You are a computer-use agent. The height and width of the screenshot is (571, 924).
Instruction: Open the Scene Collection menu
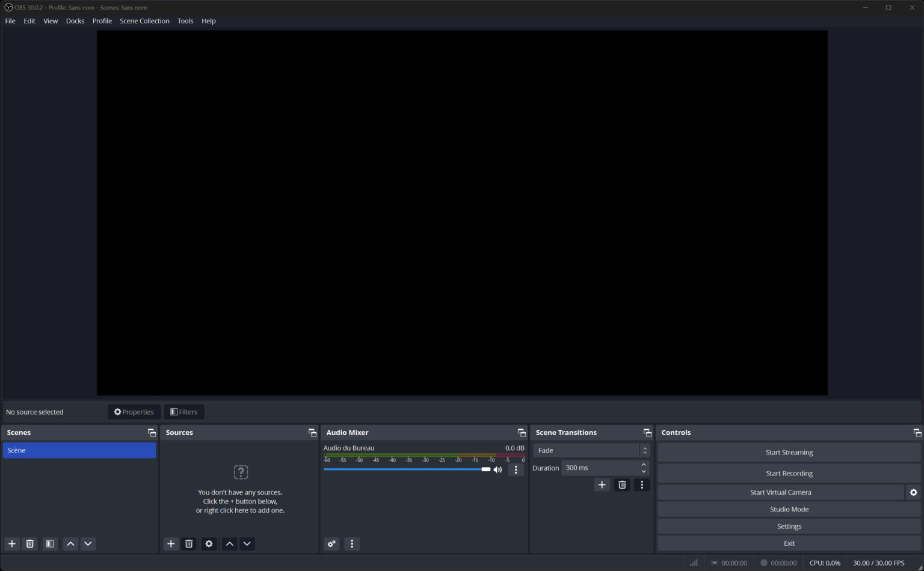[x=144, y=20]
